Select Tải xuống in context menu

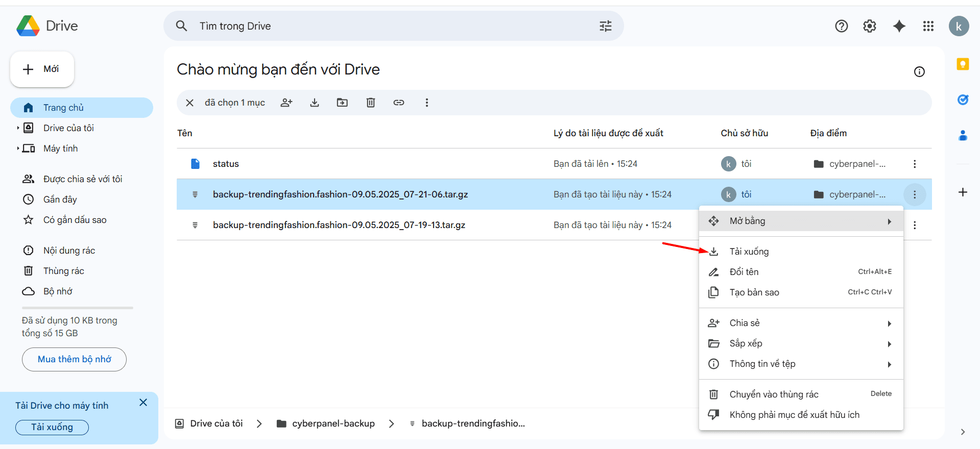pos(749,252)
